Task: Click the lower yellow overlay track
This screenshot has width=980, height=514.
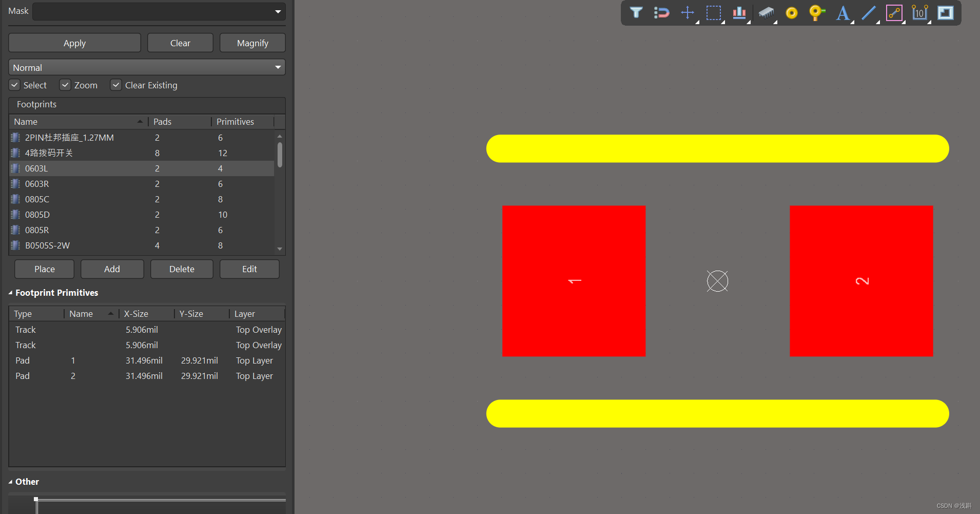Action: point(717,413)
